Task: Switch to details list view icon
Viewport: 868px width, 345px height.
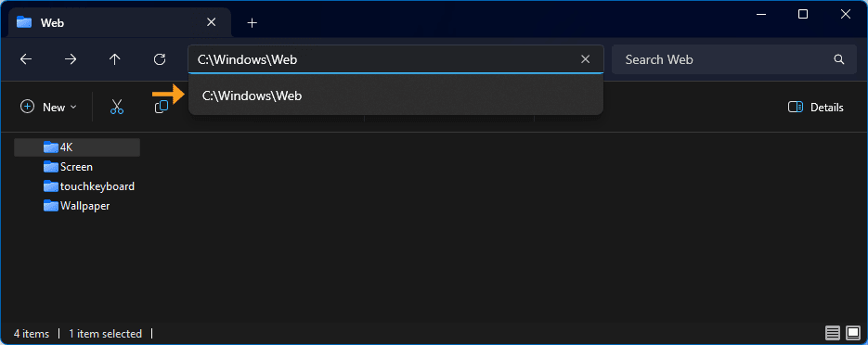Action: [x=833, y=333]
